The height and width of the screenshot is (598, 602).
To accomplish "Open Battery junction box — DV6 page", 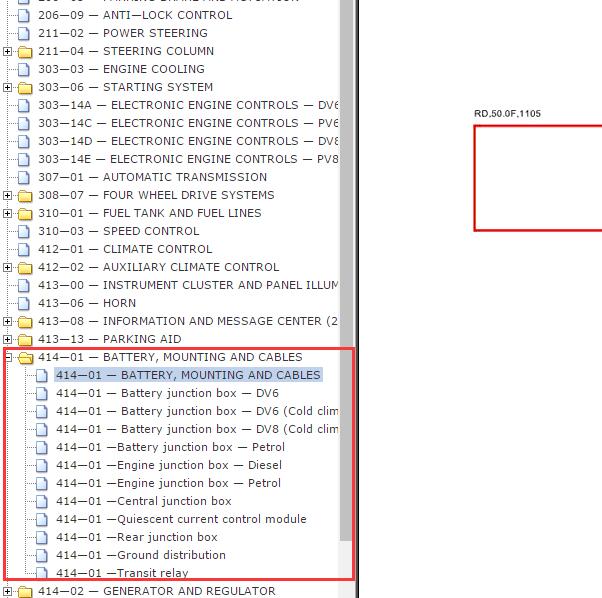I will point(167,393).
